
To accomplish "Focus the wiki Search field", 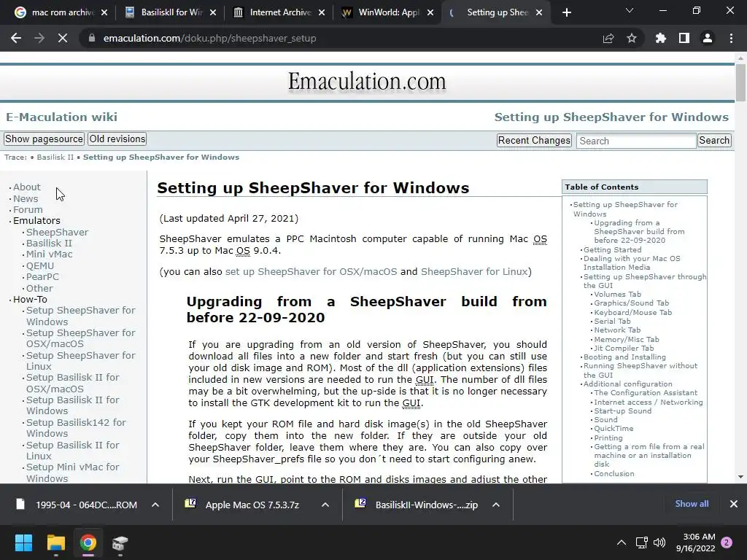I will pyautogui.click(x=636, y=141).
